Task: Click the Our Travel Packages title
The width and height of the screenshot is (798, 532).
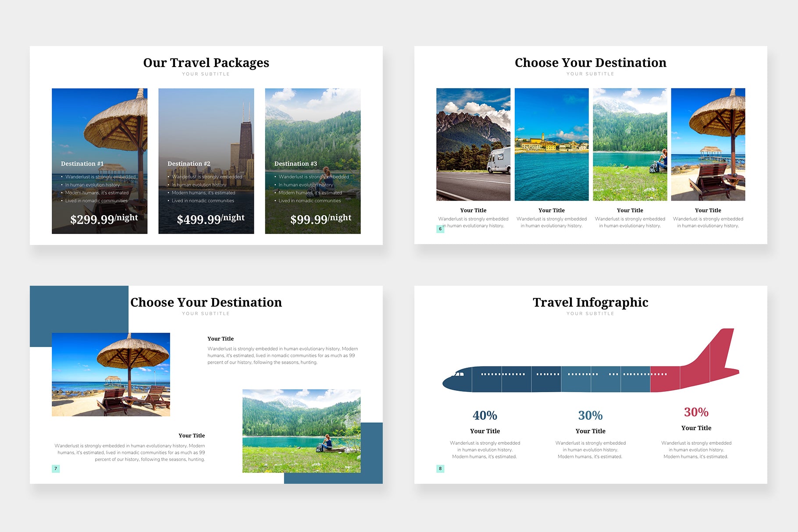Action: (206, 63)
